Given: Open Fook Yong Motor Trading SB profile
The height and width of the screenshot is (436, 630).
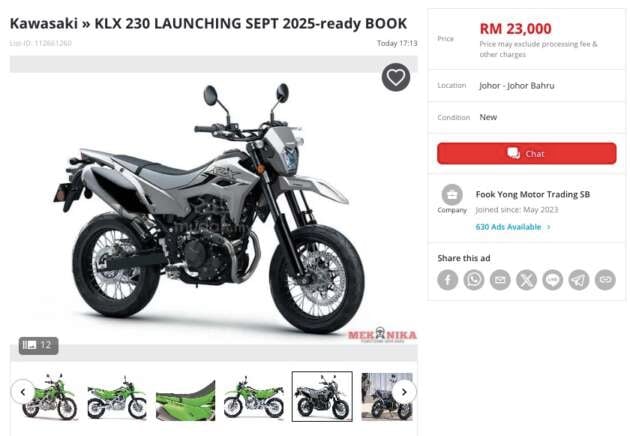Looking at the screenshot, I should tap(533, 194).
